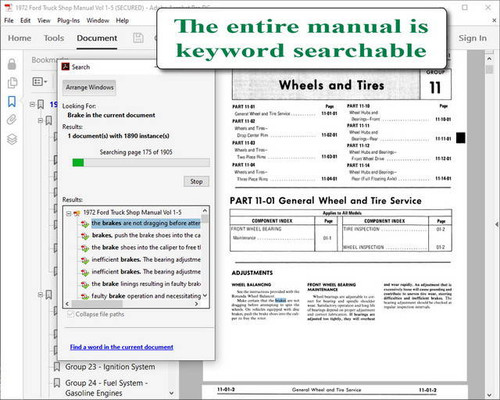Image resolution: width=500 pixels, height=400 pixels.
Task: Click the Group 24 Fuel System bookmark icon
Action: click(x=57, y=383)
